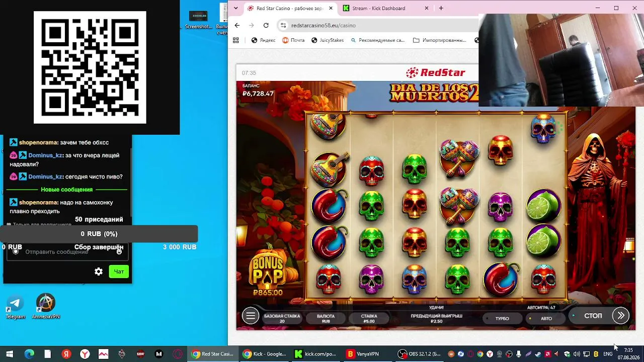Click the volume speaker tray icon
This screenshot has height=362, width=644.
coord(577,354)
